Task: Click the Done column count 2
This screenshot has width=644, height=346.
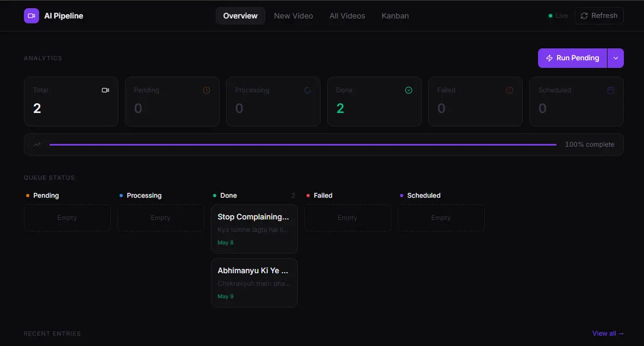Action: click(293, 196)
